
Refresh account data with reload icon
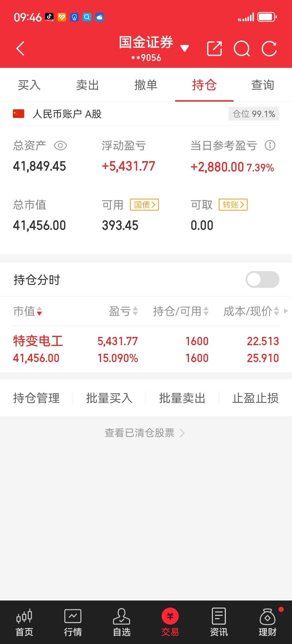[269, 49]
